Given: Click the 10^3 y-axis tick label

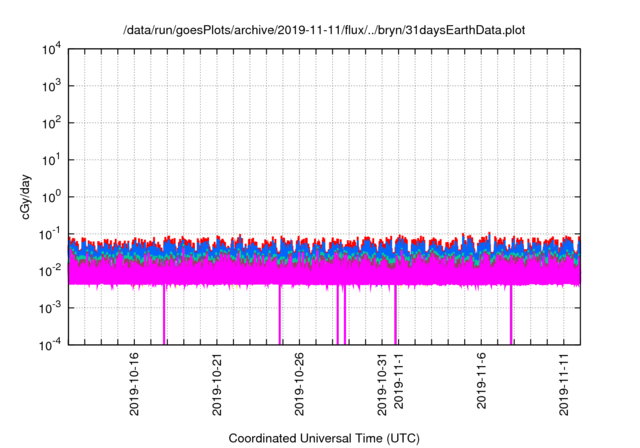Looking at the screenshot, I should pyautogui.click(x=52, y=86).
